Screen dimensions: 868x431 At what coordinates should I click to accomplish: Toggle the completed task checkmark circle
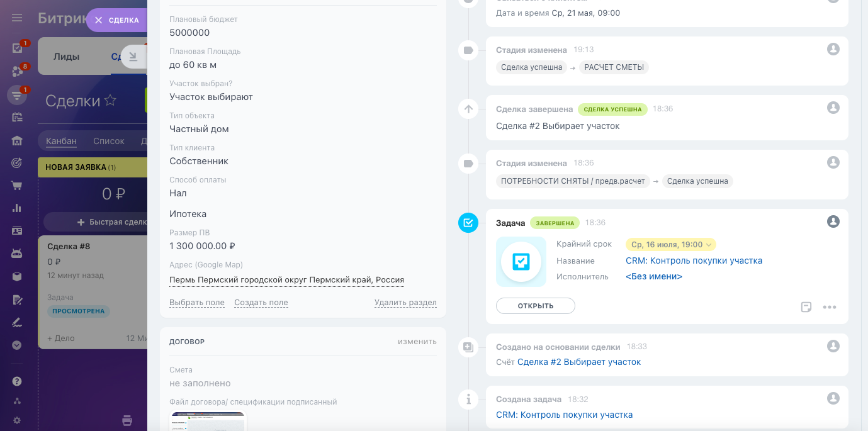click(x=468, y=223)
